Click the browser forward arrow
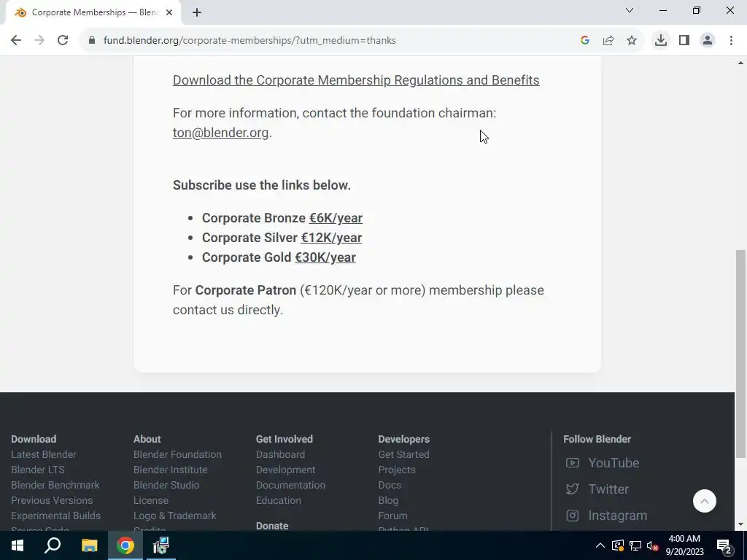The height and width of the screenshot is (560, 747). coord(39,41)
